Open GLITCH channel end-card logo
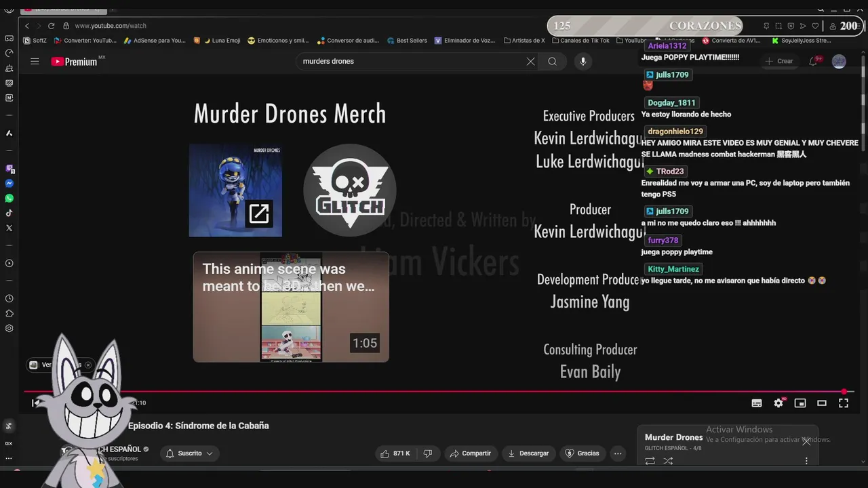 [350, 190]
